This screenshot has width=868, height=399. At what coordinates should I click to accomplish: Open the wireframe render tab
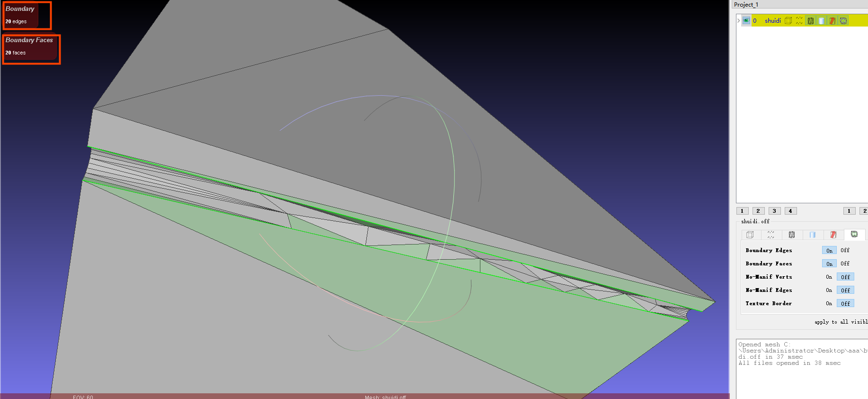pos(792,235)
